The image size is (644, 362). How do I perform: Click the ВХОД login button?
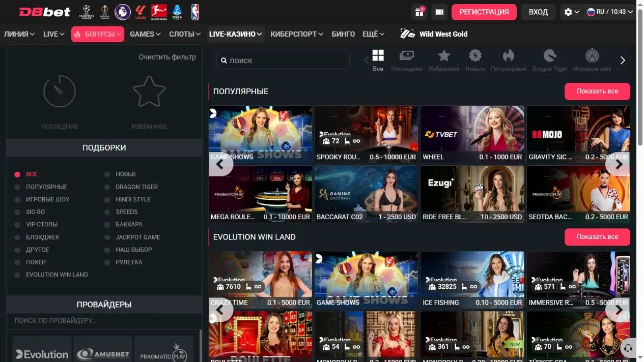pyautogui.click(x=538, y=12)
